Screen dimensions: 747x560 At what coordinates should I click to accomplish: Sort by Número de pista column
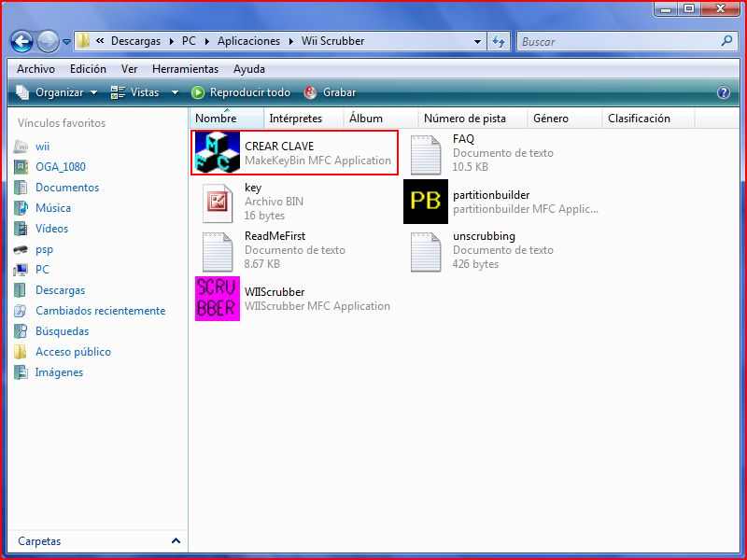click(472, 119)
